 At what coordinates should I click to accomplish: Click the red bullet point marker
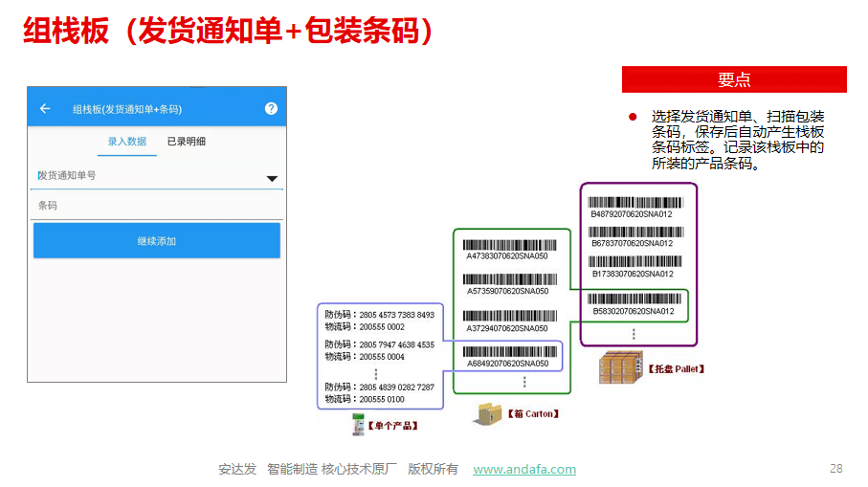pyautogui.click(x=633, y=117)
